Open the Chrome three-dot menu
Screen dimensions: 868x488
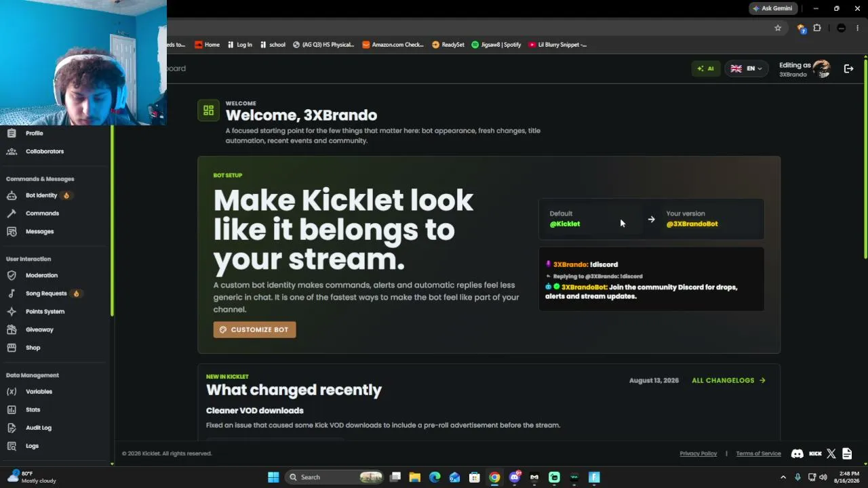point(858,28)
